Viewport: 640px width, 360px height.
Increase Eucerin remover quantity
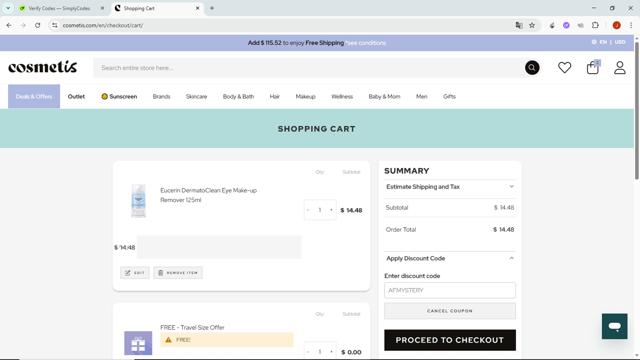pos(331,210)
